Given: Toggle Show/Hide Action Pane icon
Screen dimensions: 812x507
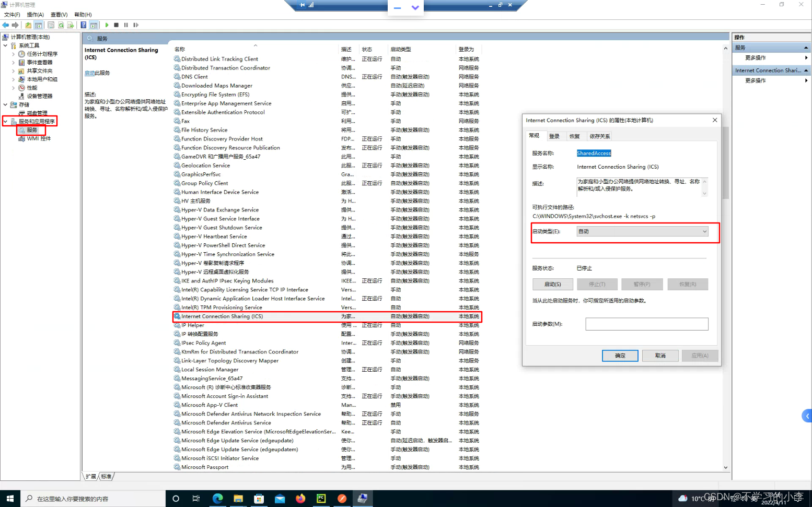Looking at the screenshot, I should tap(94, 25).
